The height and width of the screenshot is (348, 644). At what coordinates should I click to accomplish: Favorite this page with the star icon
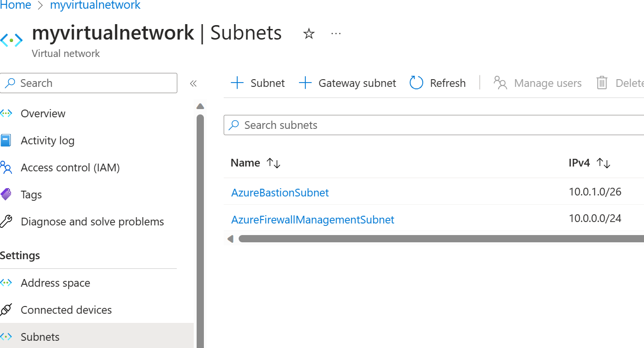(309, 34)
